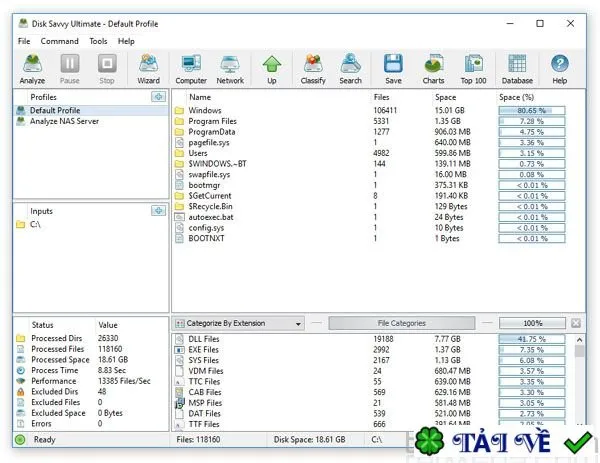Open the Wizard tool
The width and height of the screenshot is (600, 463).
[148, 69]
